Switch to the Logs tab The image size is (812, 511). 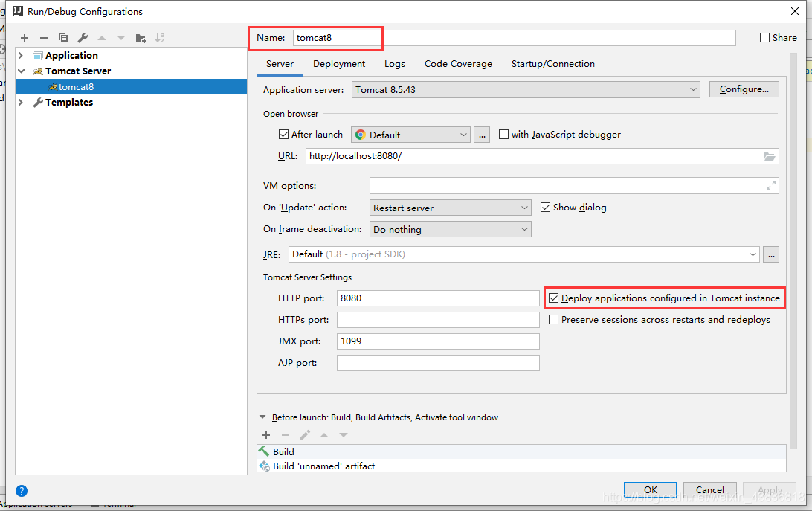click(395, 64)
